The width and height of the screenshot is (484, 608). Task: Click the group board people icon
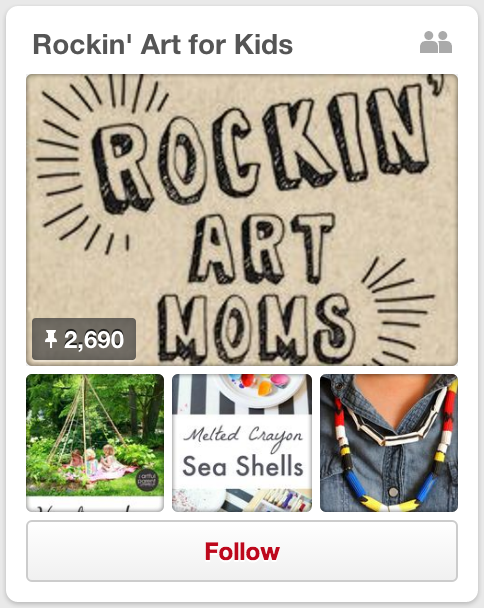pyautogui.click(x=436, y=42)
